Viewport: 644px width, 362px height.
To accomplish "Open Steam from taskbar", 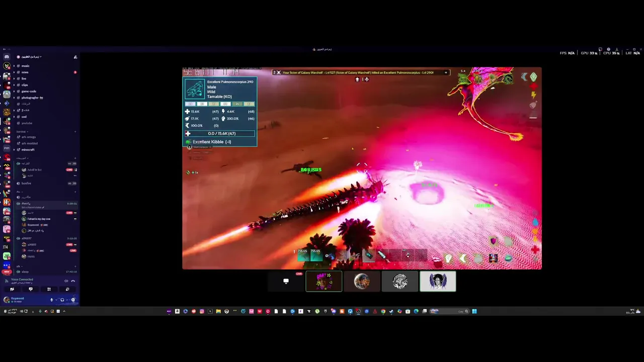I will tap(391, 311).
